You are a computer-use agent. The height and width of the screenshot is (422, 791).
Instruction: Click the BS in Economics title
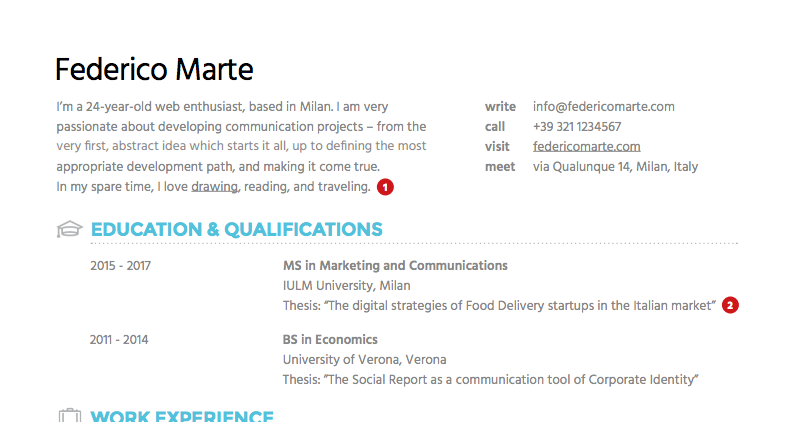click(330, 340)
